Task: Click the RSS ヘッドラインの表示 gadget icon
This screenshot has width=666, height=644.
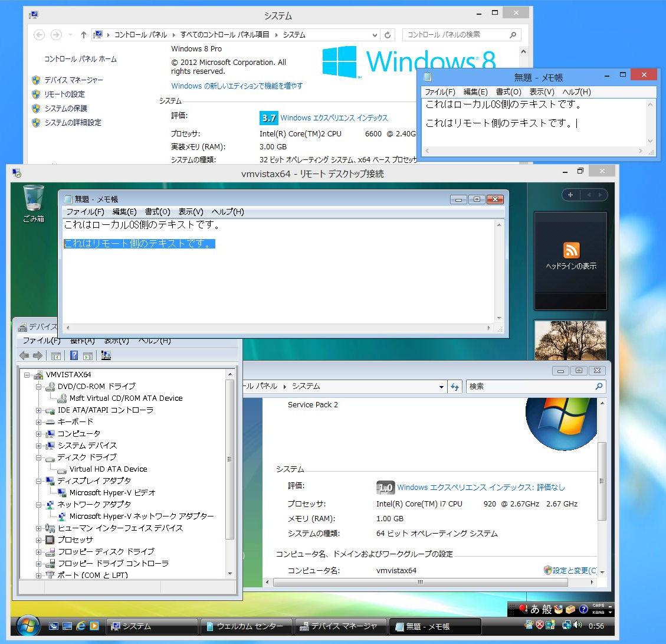Action: 571,250
